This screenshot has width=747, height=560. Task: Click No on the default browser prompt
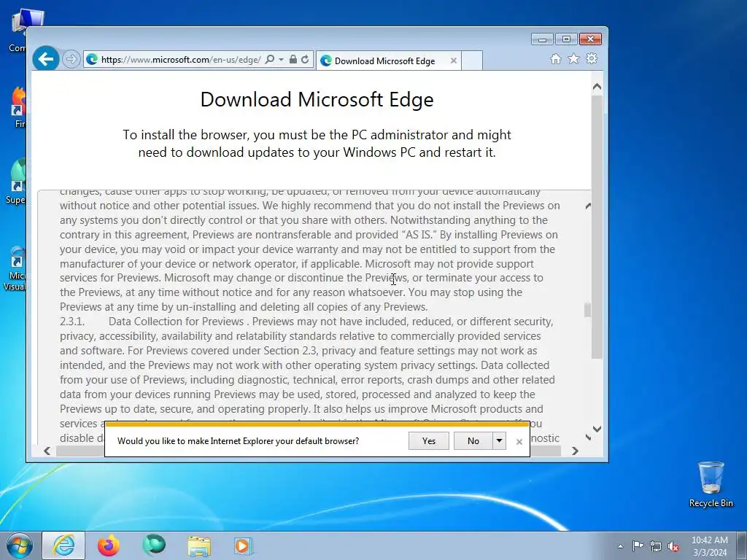(x=473, y=441)
